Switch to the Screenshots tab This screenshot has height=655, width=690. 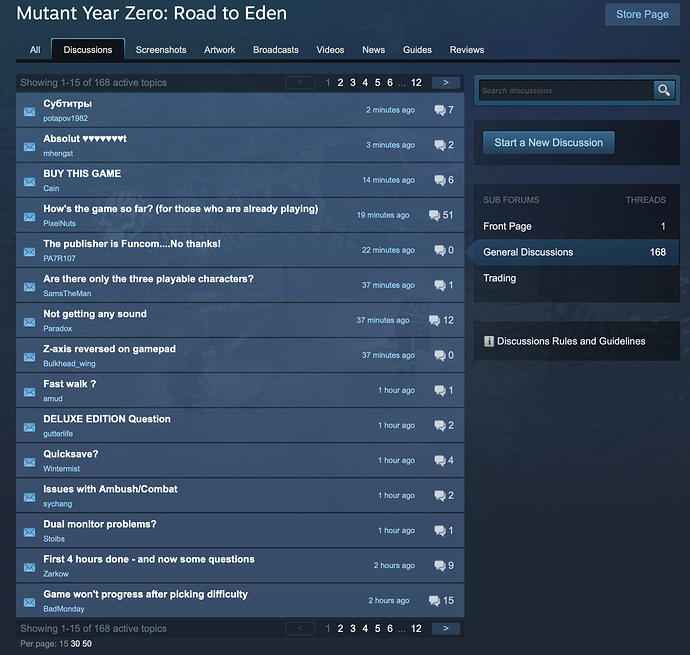click(161, 50)
